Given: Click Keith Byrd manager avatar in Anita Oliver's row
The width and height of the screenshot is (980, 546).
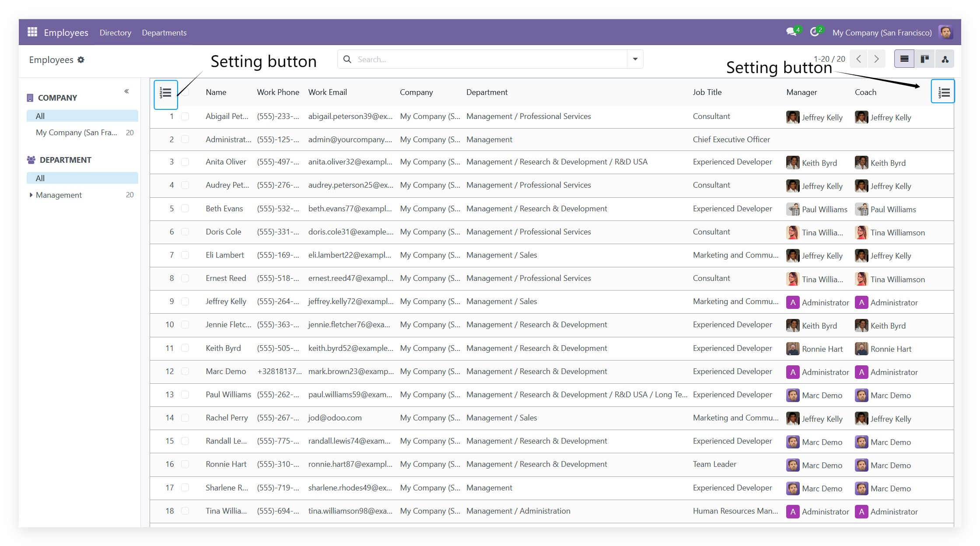Looking at the screenshot, I should [x=793, y=163].
